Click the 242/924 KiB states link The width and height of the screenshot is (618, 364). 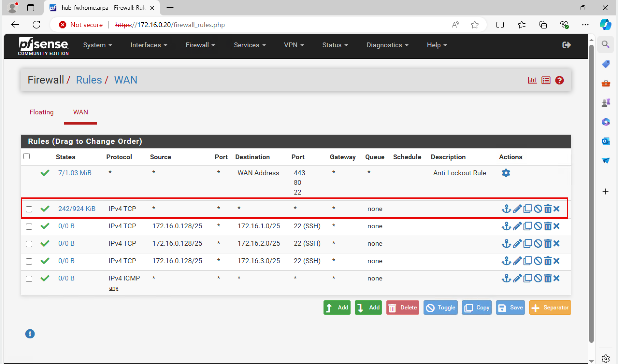(x=77, y=209)
